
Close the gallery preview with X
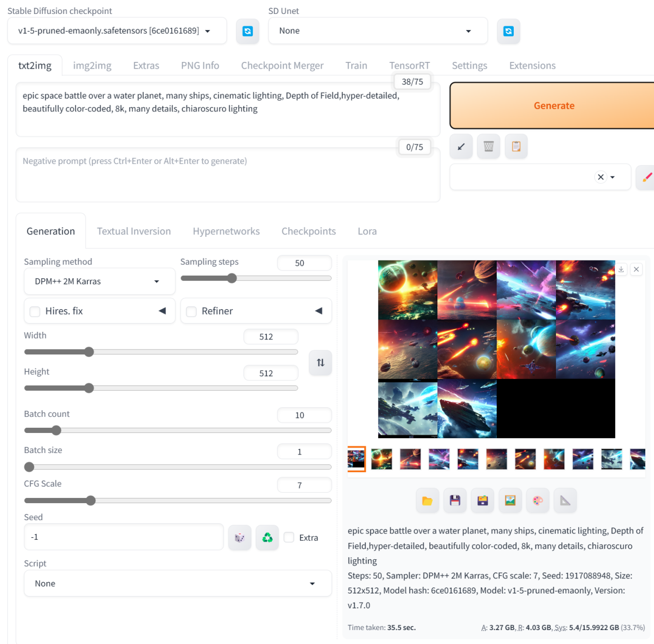[x=636, y=269]
